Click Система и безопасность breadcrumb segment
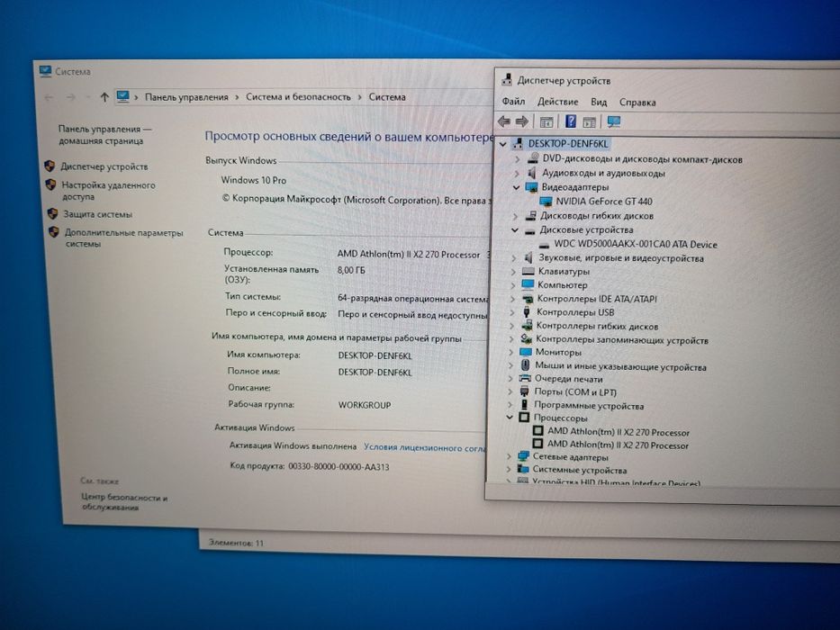 tap(298, 97)
